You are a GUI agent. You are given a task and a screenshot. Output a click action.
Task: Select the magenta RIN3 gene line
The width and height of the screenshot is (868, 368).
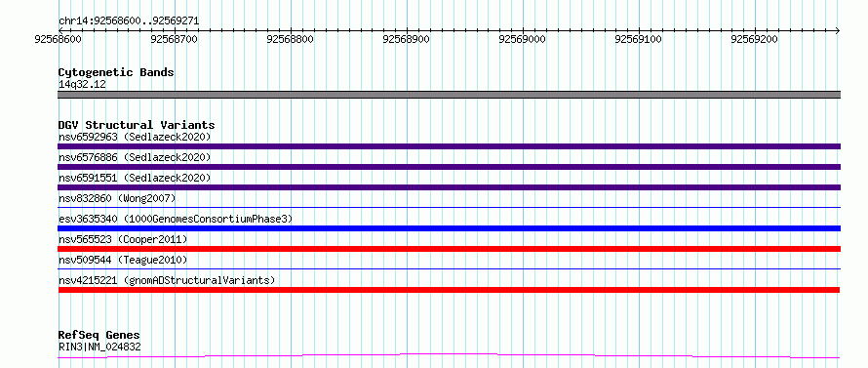(x=449, y=355)
